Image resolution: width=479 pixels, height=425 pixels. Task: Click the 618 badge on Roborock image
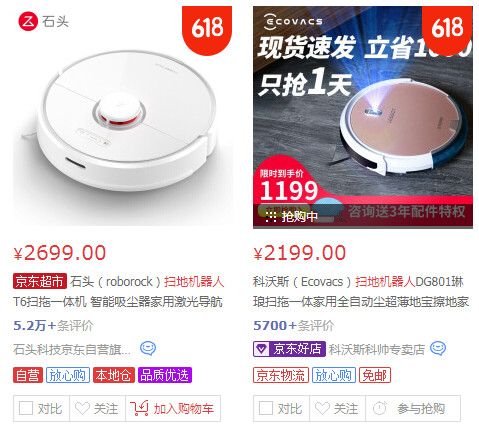click(207, 30)
